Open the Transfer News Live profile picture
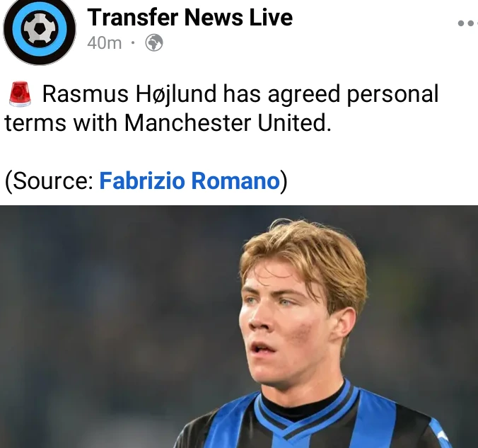478x448 pixels. coord(40,30)
